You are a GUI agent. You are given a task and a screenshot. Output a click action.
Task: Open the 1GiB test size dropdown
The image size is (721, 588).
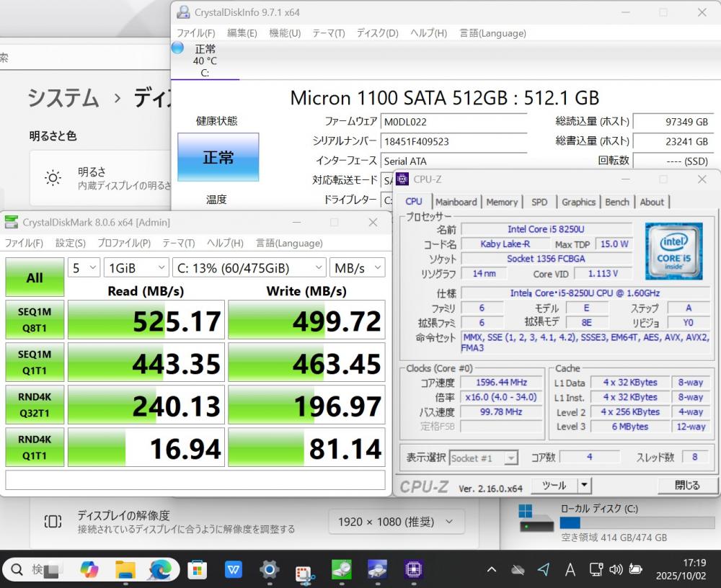[x=136, y=268]
